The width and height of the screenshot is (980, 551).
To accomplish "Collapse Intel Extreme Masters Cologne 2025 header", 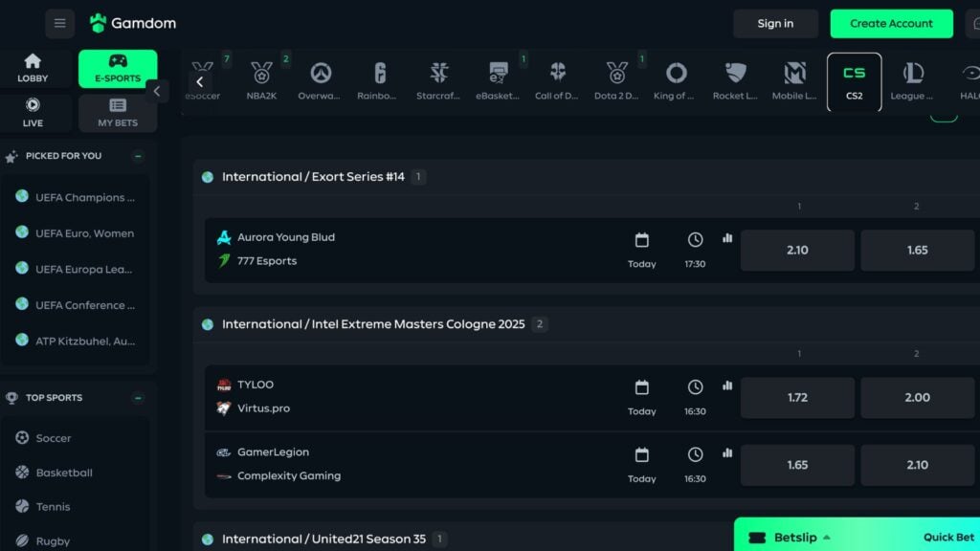I will click(588, 324).
